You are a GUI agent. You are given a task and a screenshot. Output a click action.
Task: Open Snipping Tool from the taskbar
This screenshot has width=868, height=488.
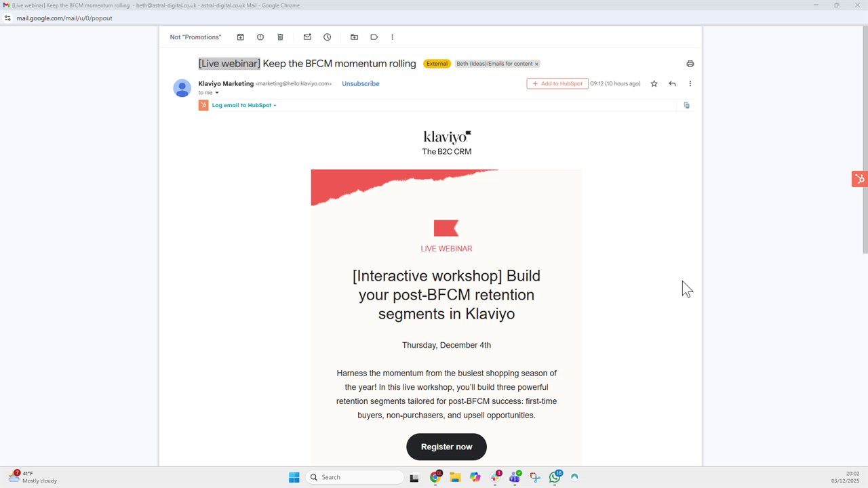coord(535,477)
